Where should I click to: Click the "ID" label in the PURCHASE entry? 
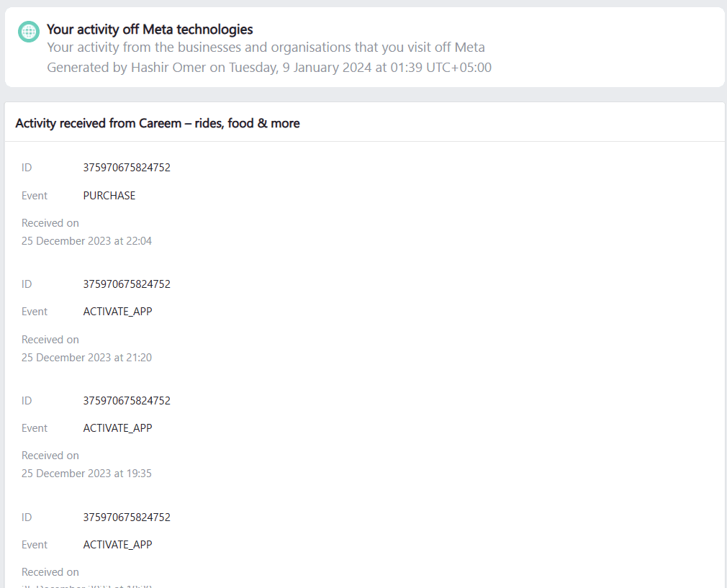tap(27, 168)
